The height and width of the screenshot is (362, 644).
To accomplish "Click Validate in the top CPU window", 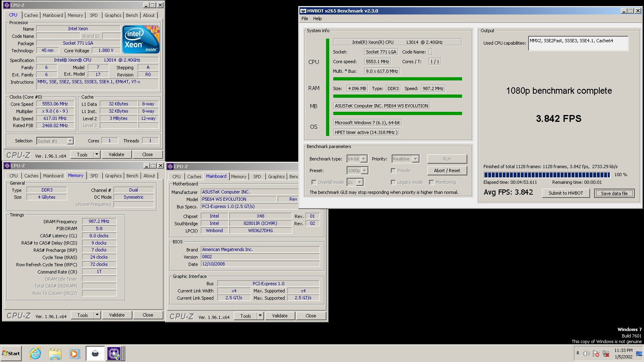I will coord(116,154).
